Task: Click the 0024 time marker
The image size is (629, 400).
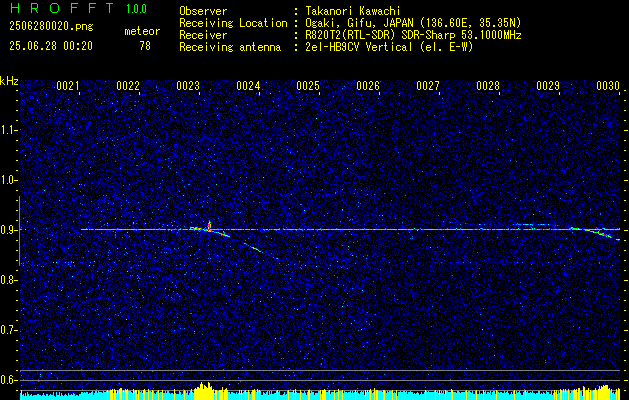Action: [x=248, y=85]
